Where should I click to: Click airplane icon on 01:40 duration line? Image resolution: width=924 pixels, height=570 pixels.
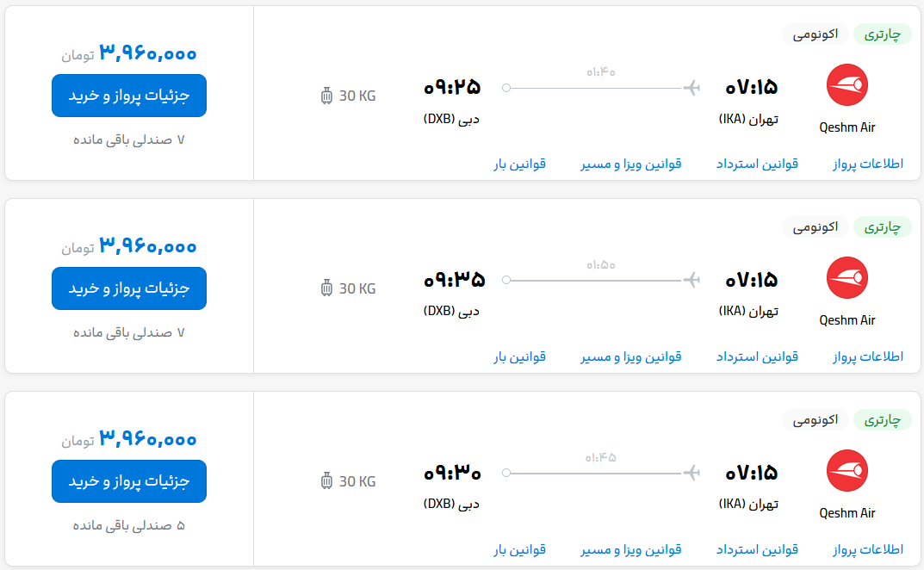[x=691, y=88]
